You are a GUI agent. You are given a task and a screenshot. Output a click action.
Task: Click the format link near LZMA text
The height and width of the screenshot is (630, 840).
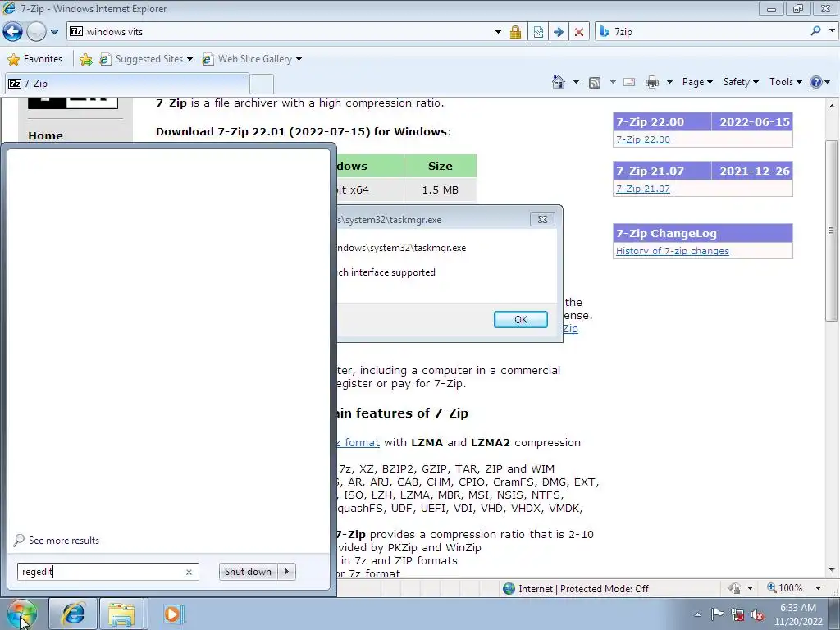359,442
